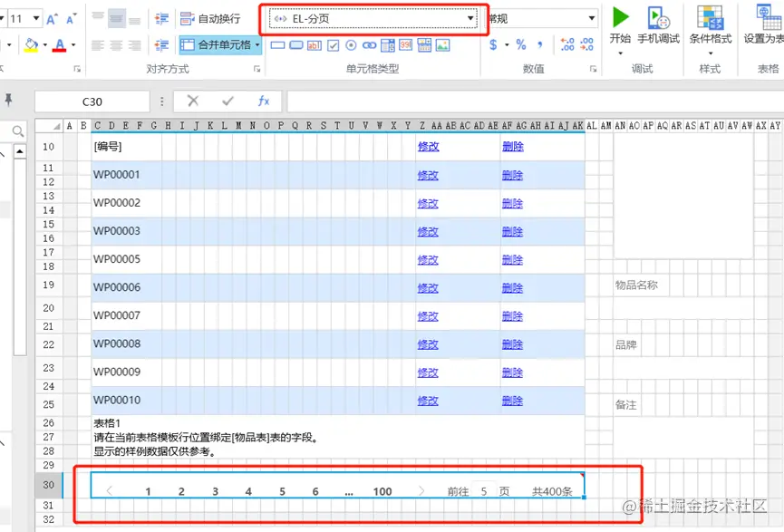This screenshot has height=532, width=784.
Task: Increase font size with the larger A icon
Action: [x=51, y=19]
